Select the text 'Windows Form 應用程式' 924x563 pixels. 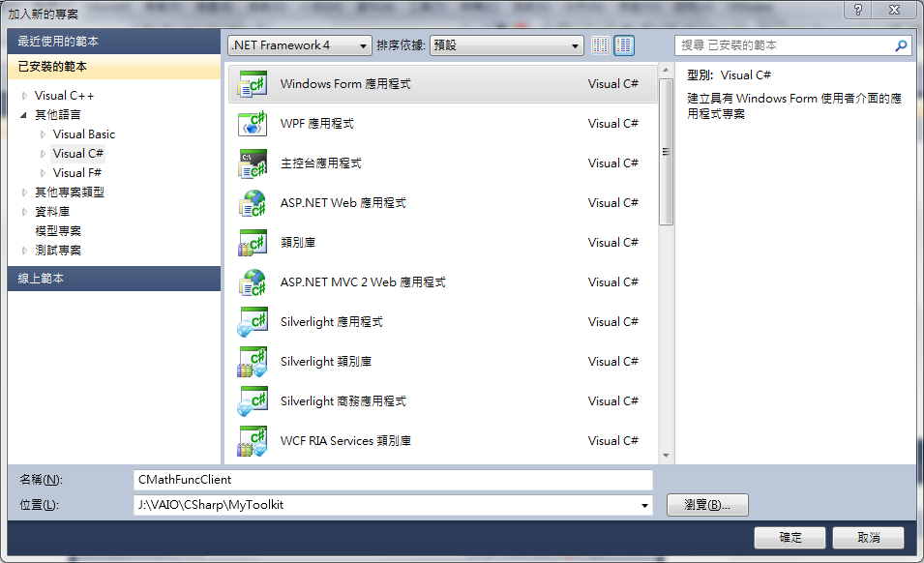[345, 83]
